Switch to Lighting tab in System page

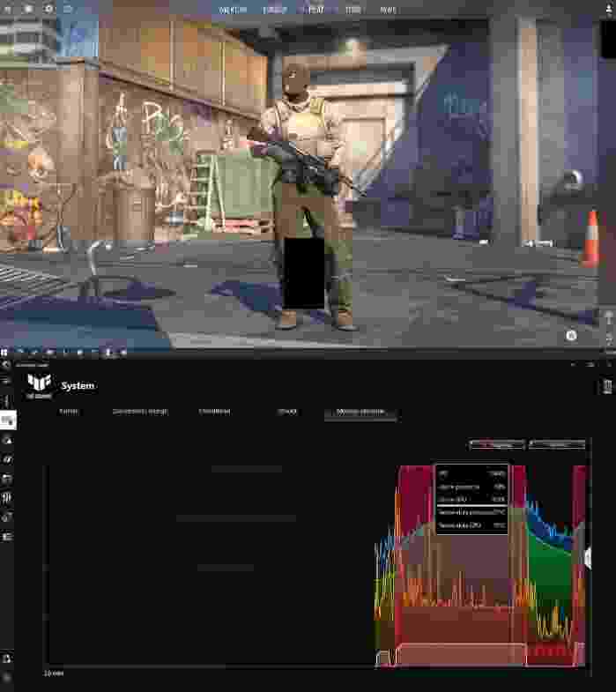click(214, 412)
